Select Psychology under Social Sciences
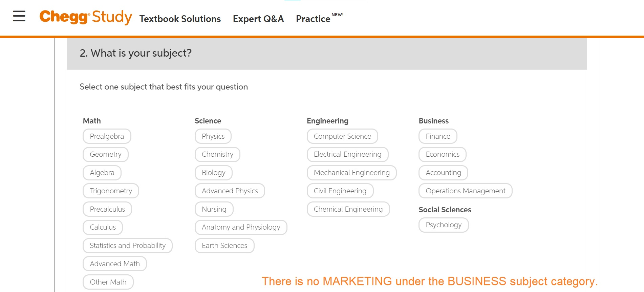Screen dimensions: 644x292 [444, 225]
